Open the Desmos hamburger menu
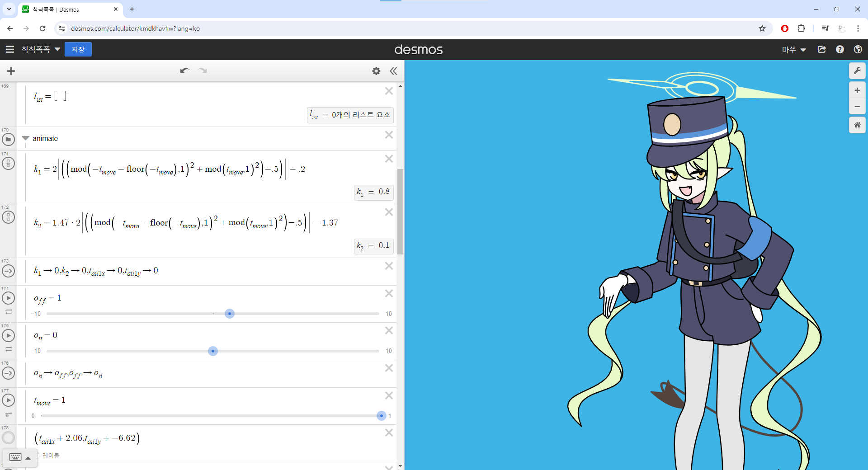This screenshot has height=470, width=868. 9,49
